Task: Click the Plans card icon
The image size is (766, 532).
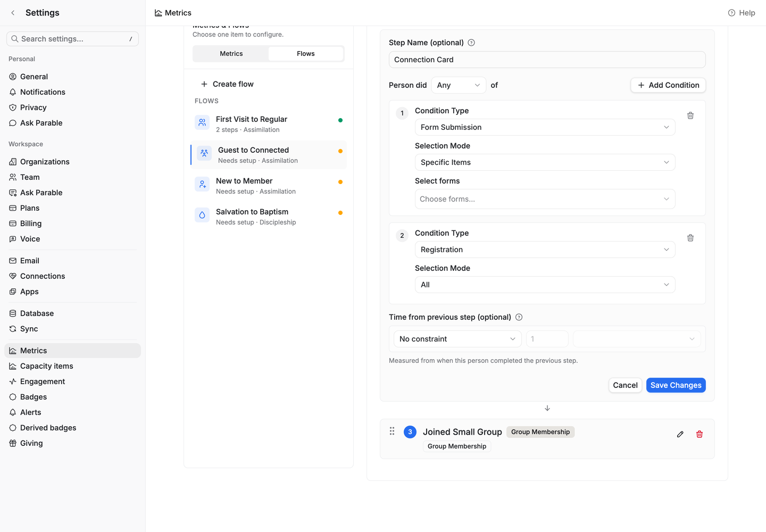Action: [13, 208]
